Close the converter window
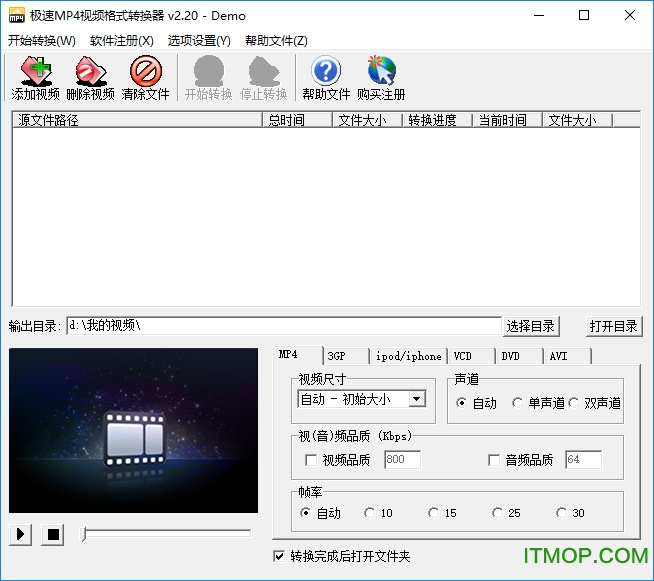Image resolution: width=654 pixels, height=581 pixels. (x=630, y=15)
